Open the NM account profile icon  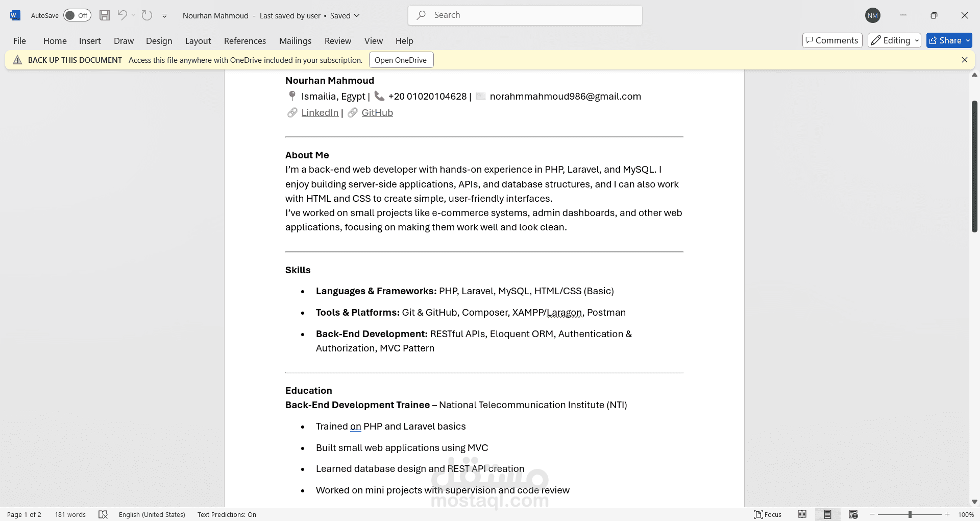873,15
